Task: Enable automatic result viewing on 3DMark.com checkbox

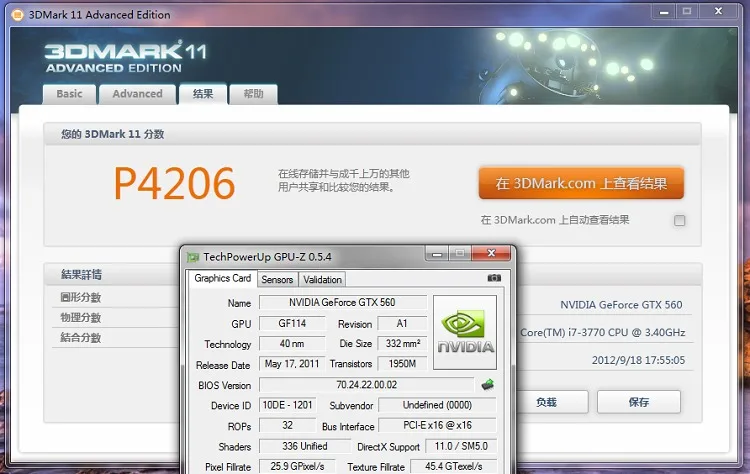Action: coord(679,220)
